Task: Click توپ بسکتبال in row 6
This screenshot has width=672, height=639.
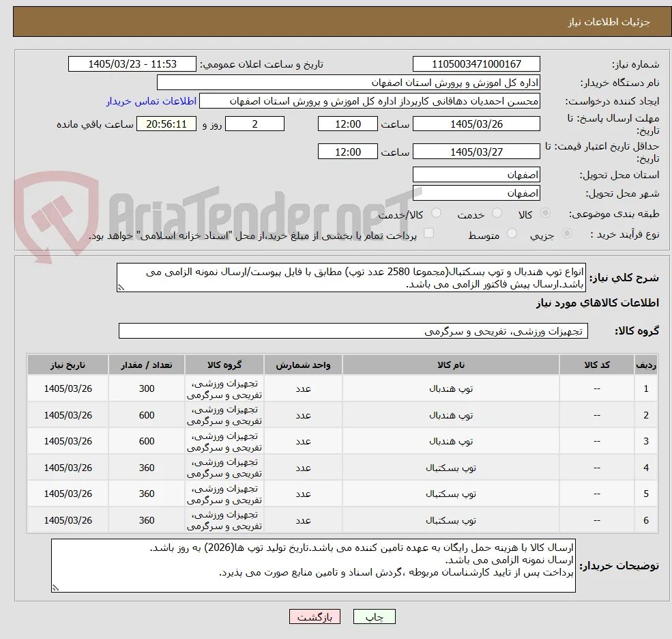Action: pos(451,520)
